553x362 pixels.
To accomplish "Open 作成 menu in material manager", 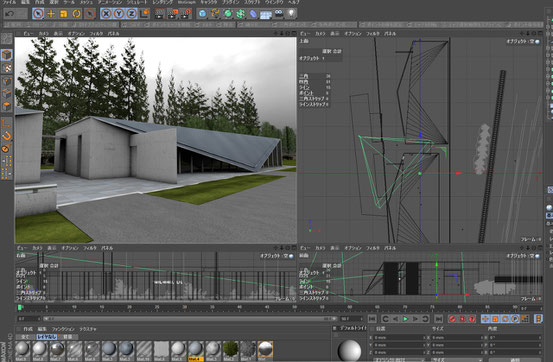I will pyautogui.click(x=28, y=329).
